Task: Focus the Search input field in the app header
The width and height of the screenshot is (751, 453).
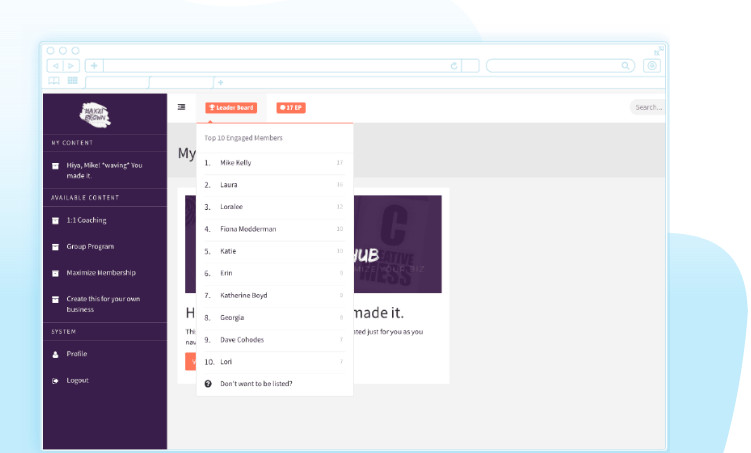Action: (x=648, y=107)
